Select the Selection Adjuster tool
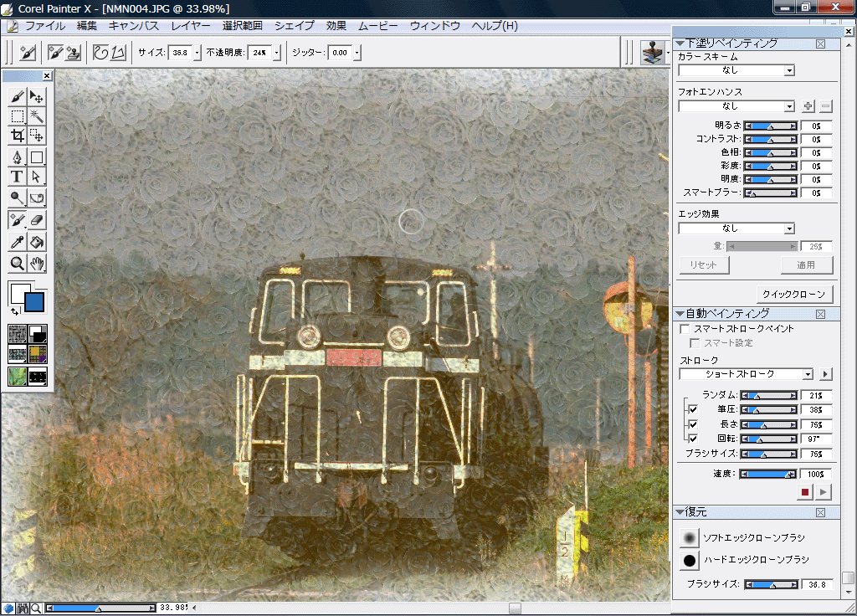The width and height of the screenshot is (857, 616). pos(37,135)
